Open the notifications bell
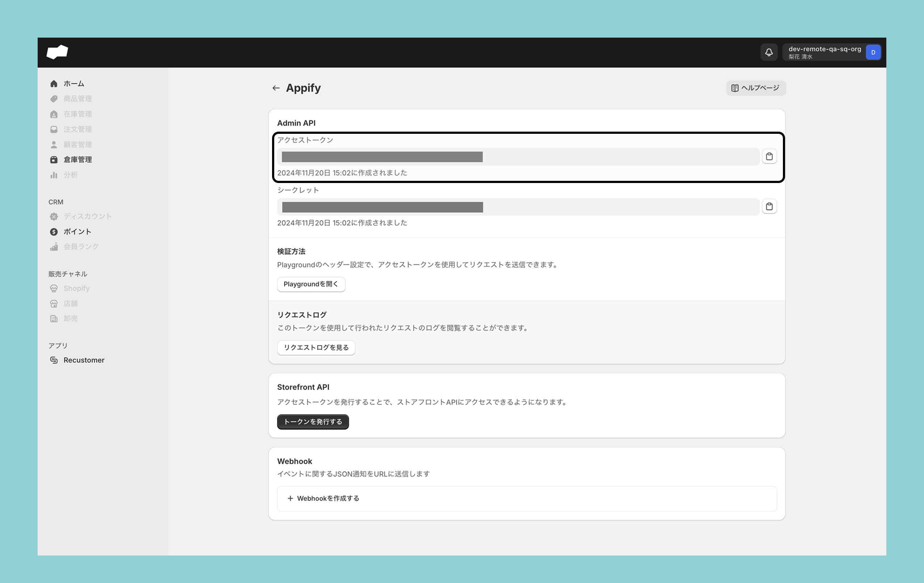This screenshot has height=583, width=924. [x=768, y=52]
